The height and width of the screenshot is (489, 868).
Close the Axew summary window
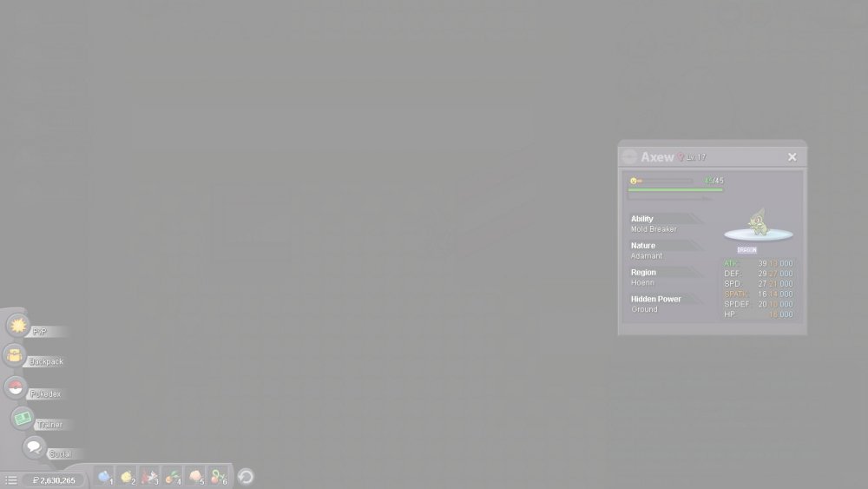click(792, 157)
